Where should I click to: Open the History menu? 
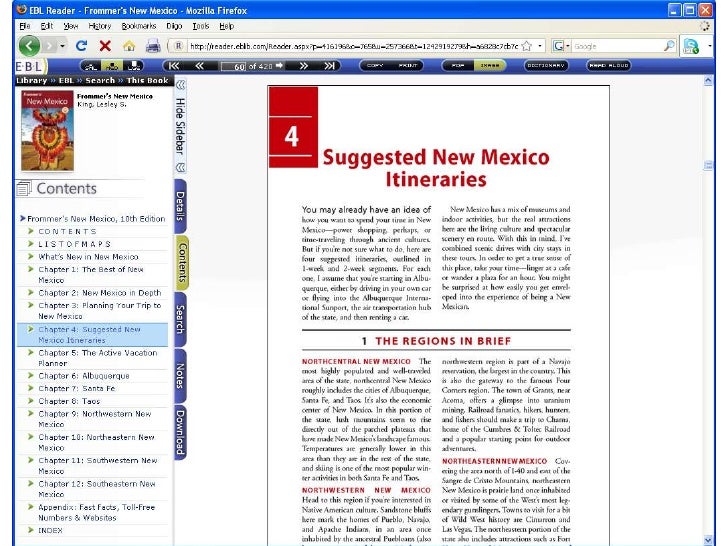[100, 26]
